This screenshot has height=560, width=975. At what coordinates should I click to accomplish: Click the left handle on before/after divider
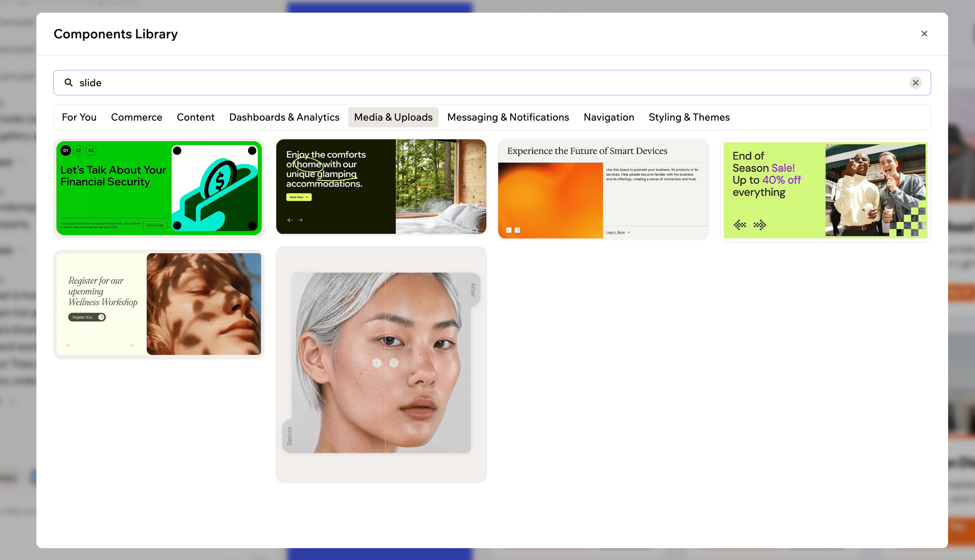tap(377, 363)
